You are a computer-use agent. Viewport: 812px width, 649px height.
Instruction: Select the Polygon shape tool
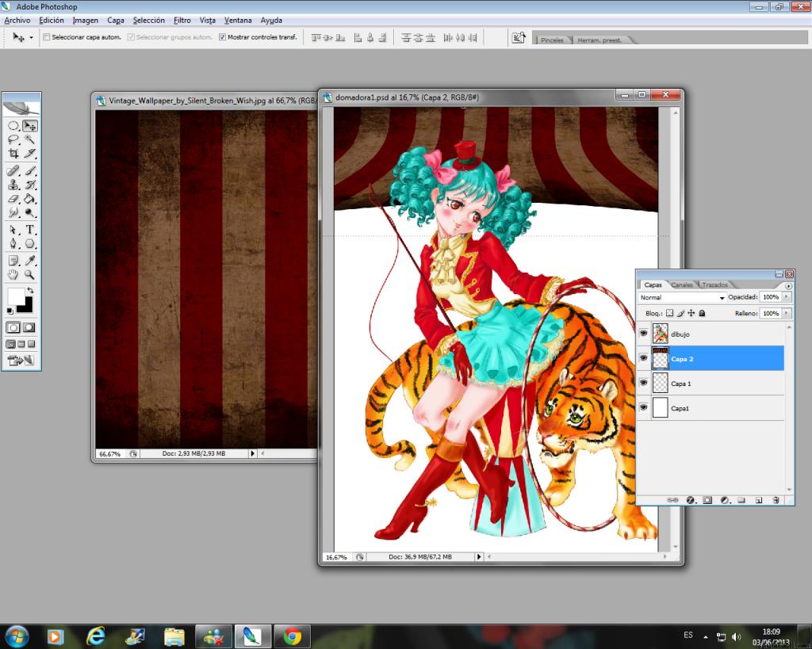coord(30,244)
